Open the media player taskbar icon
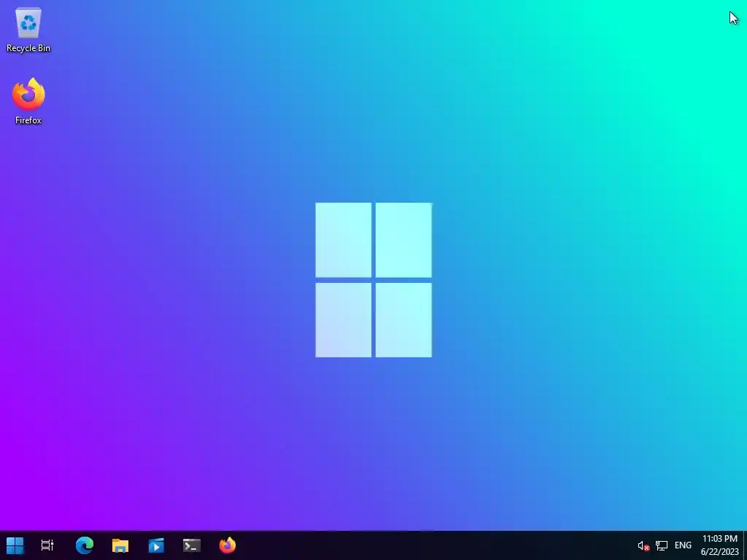The image size is (747, 560). [156, 545]
